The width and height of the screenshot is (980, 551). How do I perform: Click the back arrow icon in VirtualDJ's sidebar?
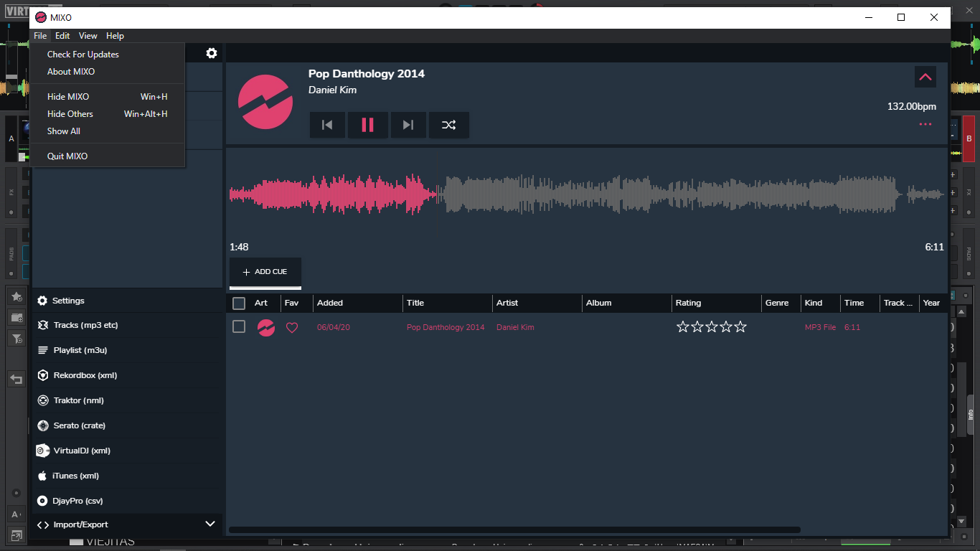17,379
